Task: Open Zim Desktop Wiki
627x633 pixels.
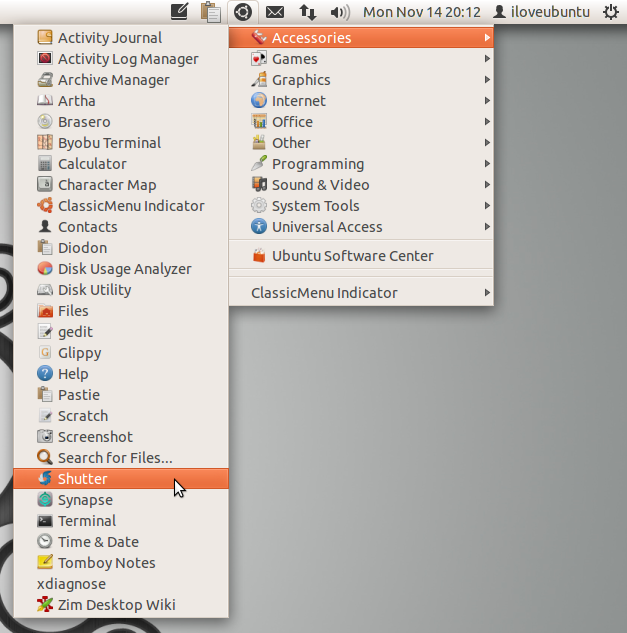Action: (x=121, y=605)
